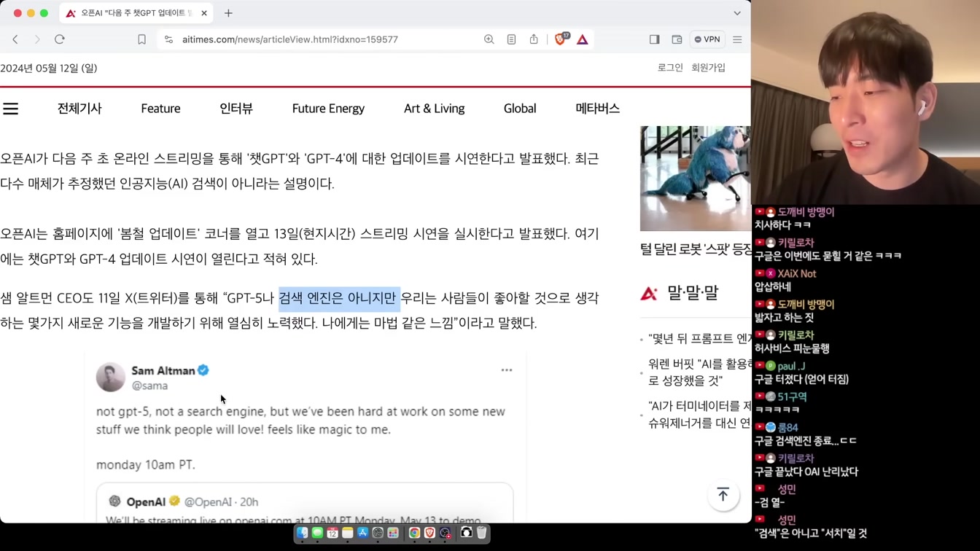Click chat username paul .J

coord(791,366)
